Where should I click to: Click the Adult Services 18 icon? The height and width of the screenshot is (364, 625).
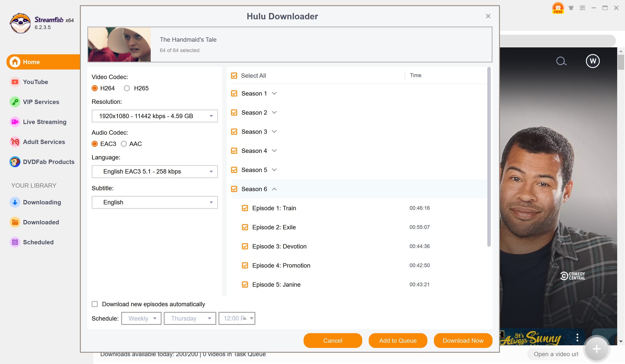(15, 142)
